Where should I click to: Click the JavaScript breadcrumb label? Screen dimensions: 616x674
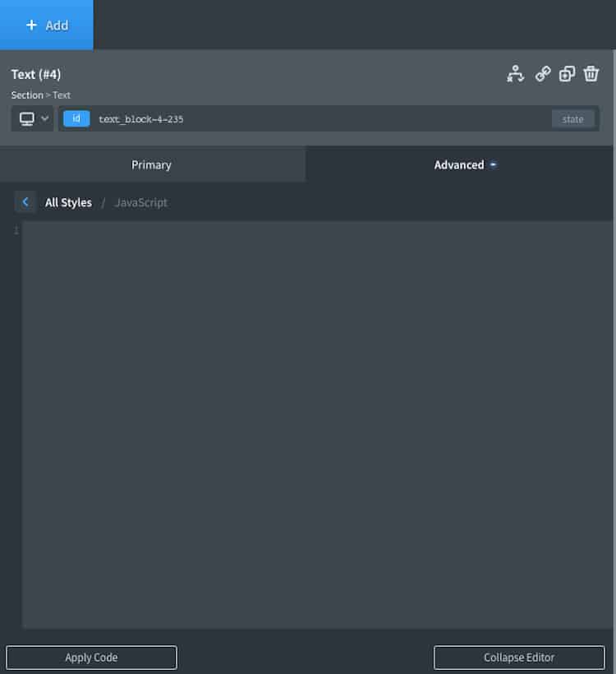[141, 202]
